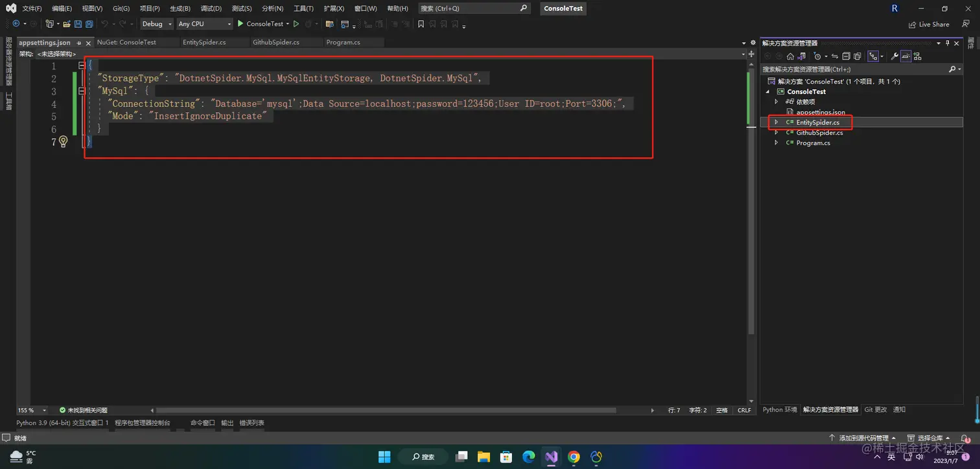Start debugging ConsoleTest with green play
Image resolution: width=980 pixels, height=469 pixels.
[x=240, y=24]
